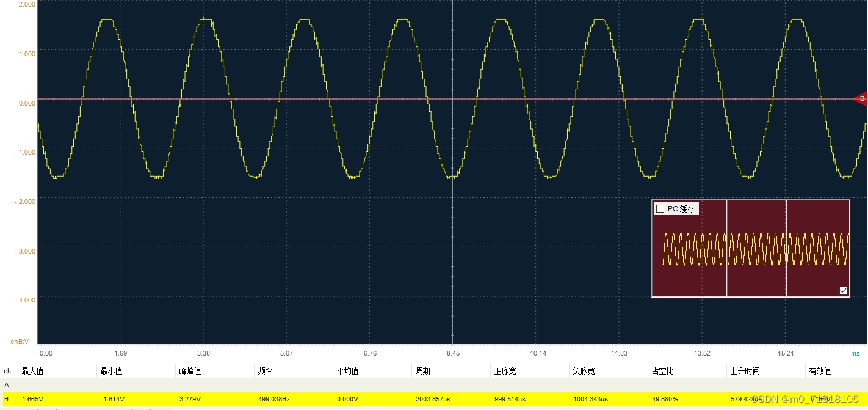Click the 15.21 time axis label
This screenshot has height=410, width=868.
click(786, 353)
